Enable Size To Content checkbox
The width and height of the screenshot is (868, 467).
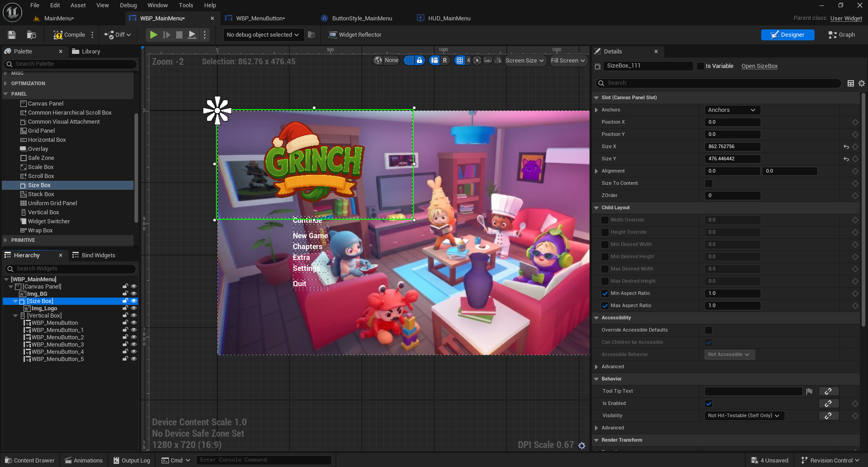709,183
